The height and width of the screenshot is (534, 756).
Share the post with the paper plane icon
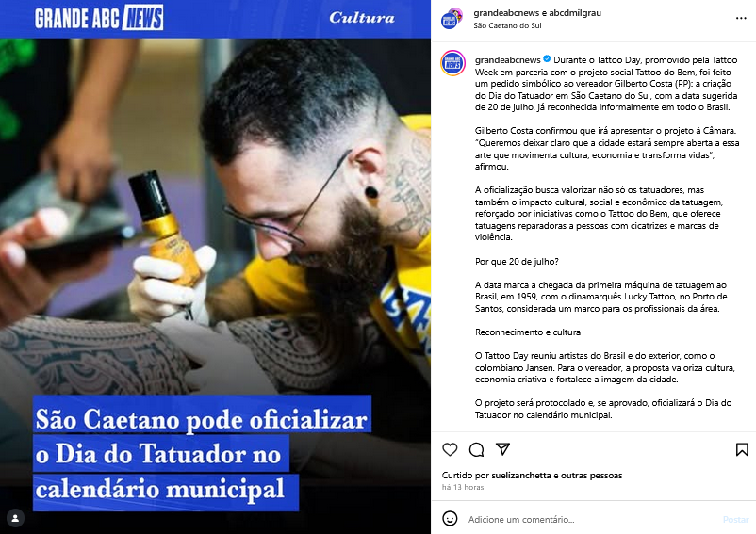[502, 449]
